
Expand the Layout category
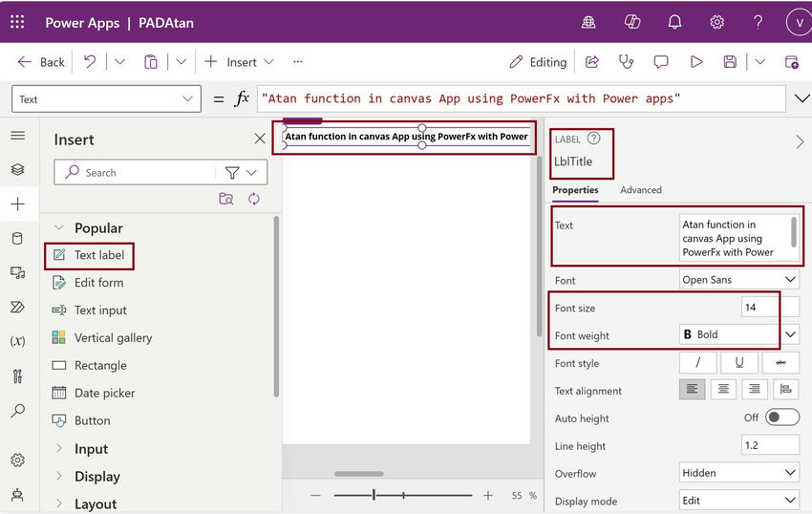[59, 503]
